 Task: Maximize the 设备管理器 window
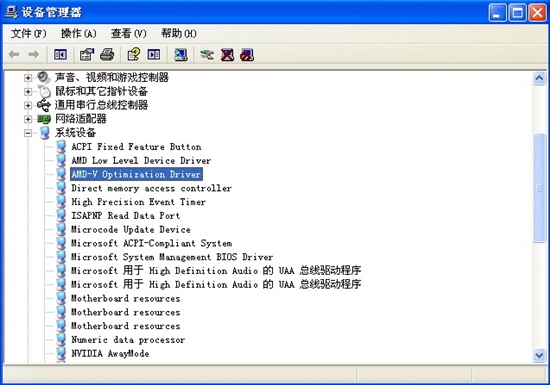point(518,13)
